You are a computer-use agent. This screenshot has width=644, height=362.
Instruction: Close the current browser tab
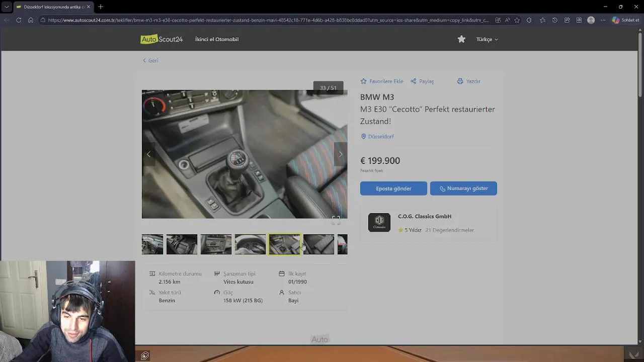coord(89,7)
